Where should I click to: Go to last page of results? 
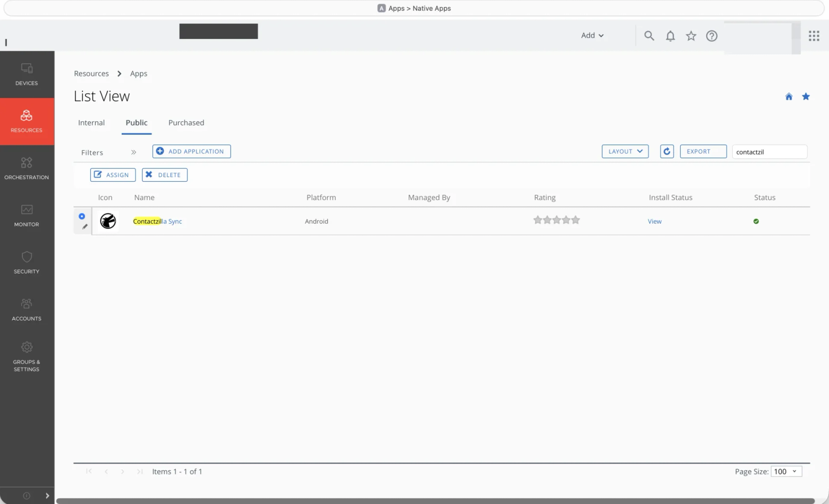click(x=139, y=471)
